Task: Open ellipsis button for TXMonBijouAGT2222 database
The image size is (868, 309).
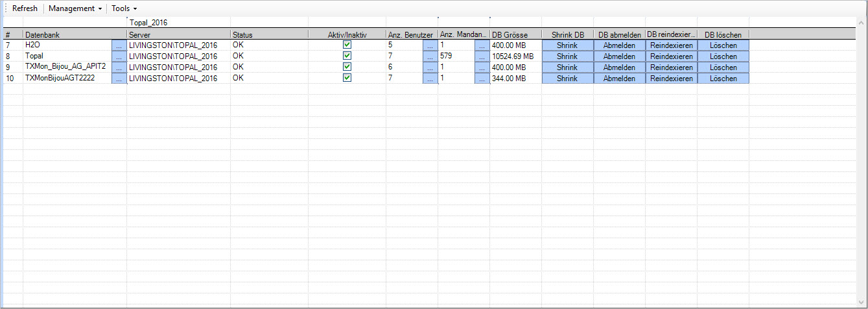Action: point(119,79)
